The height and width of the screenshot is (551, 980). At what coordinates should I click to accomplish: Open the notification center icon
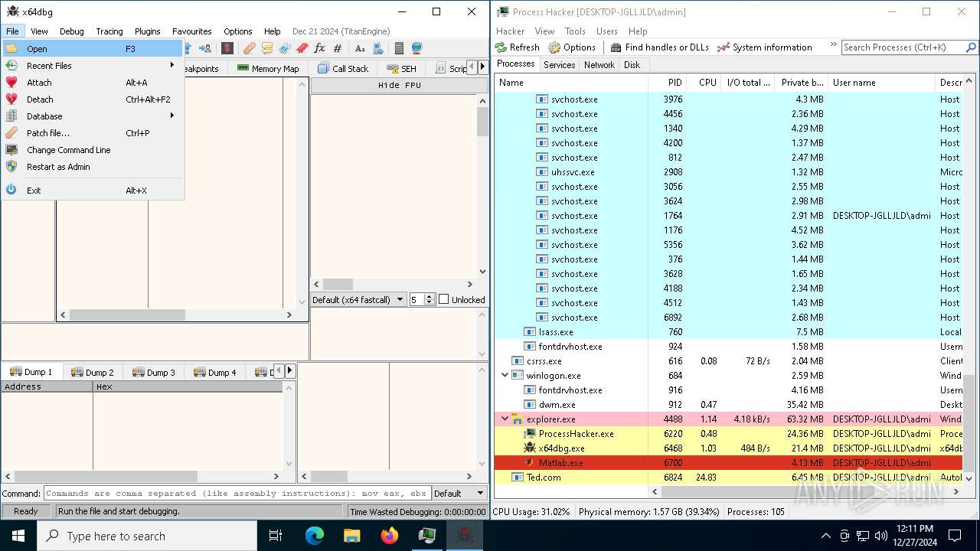(x=955, y=536)
